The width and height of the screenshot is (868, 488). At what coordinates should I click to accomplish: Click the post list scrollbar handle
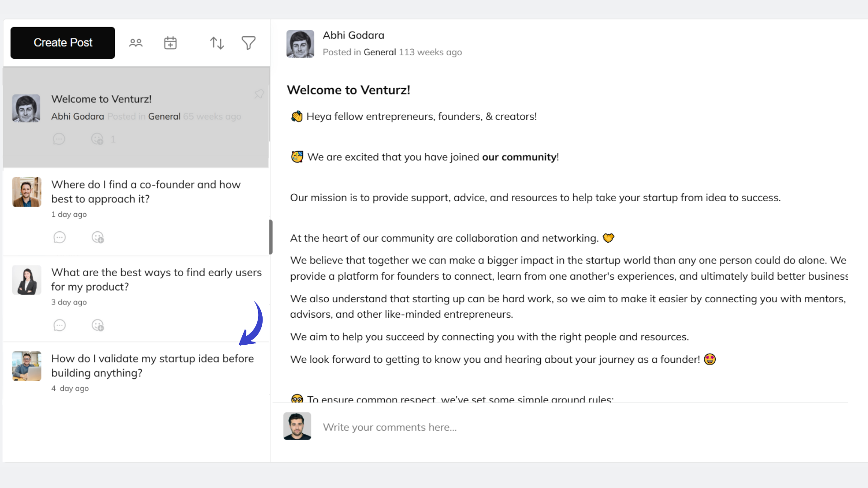[x=270, y=237]
